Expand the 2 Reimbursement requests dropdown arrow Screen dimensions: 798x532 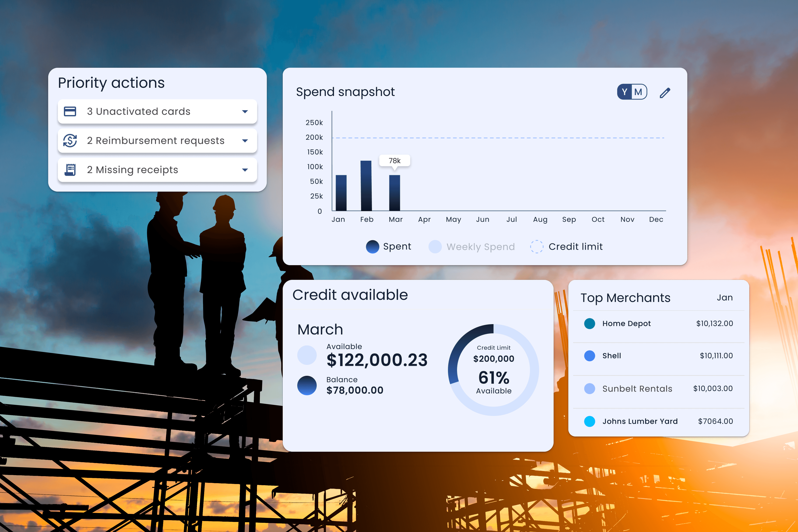245,141
